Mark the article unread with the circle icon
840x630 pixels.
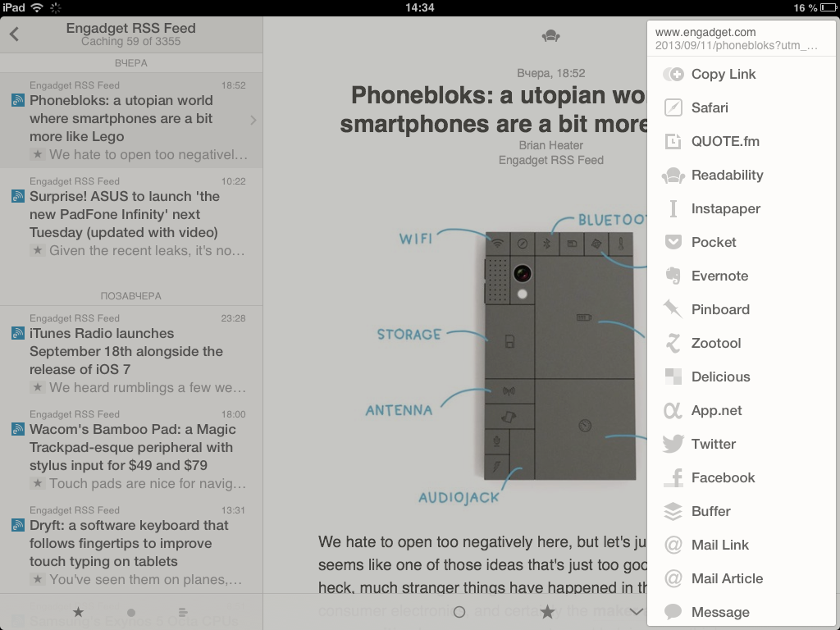(459, 612)
